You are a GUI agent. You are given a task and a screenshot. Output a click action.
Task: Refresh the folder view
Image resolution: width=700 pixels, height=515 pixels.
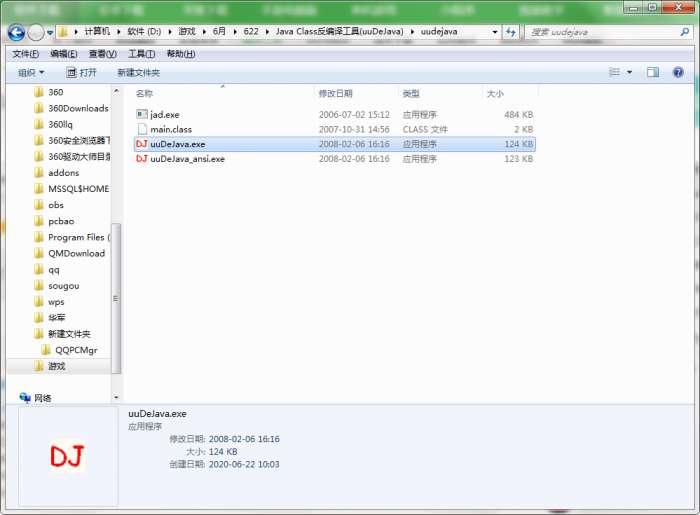(x=510, y=32)
